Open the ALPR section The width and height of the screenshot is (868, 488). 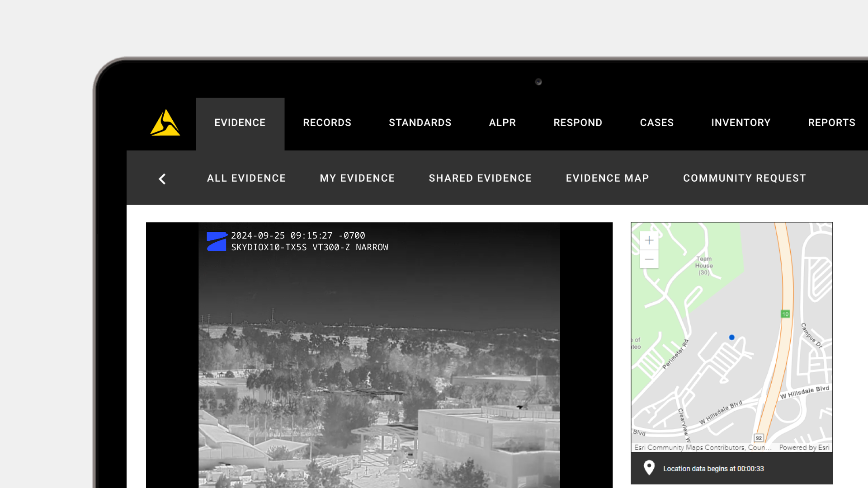(502, 122)
